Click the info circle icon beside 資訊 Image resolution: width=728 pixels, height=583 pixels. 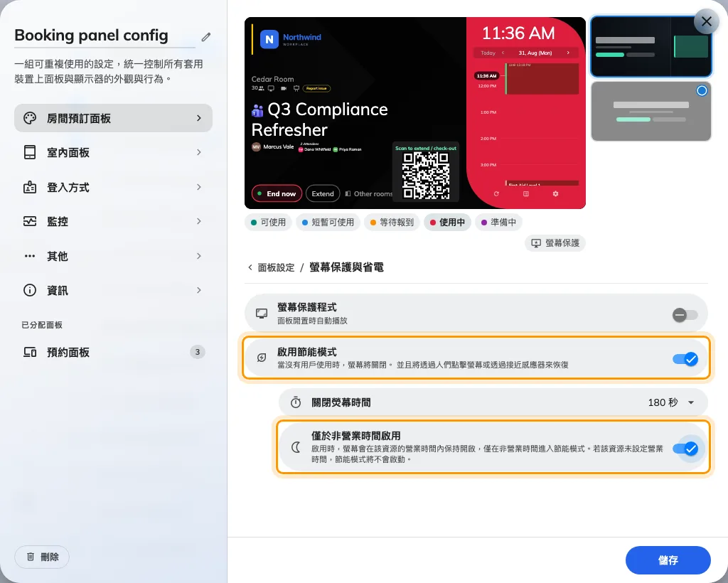coord(30,290)
